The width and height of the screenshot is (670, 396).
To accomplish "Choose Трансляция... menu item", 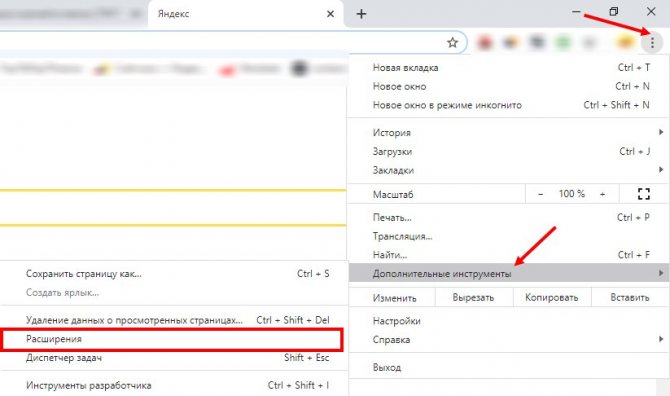I will [508, 236].
